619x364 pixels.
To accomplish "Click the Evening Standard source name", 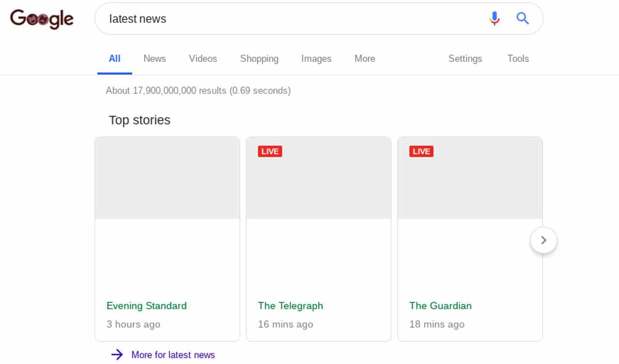I will [147, 306].
